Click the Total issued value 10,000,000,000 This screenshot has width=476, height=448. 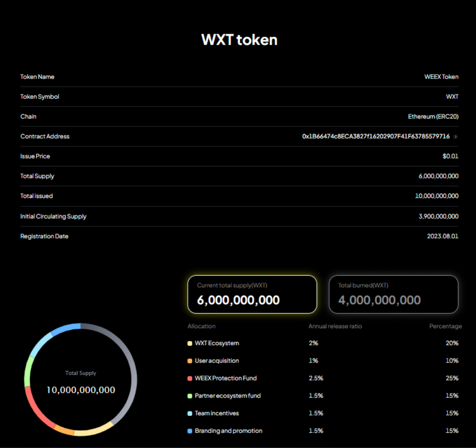pos(436,196)
